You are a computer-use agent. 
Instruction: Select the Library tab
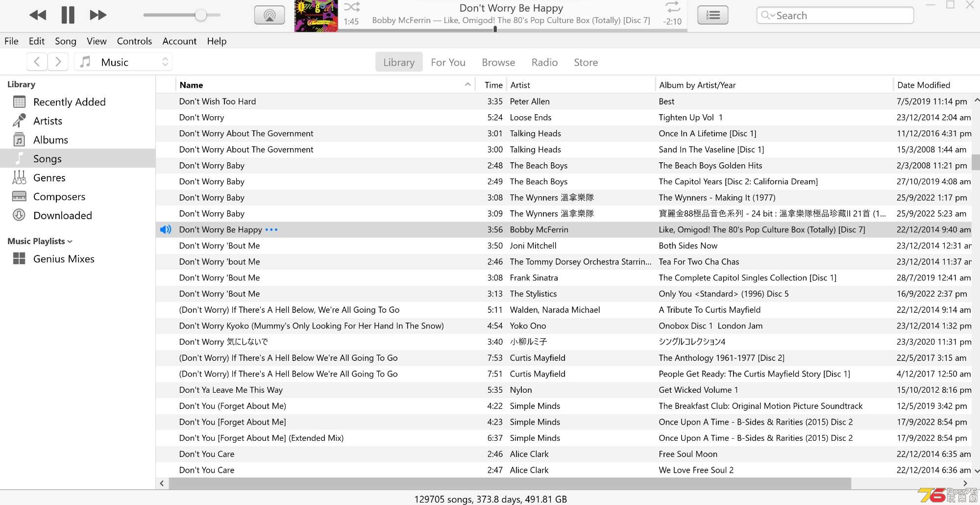(399, 62)
